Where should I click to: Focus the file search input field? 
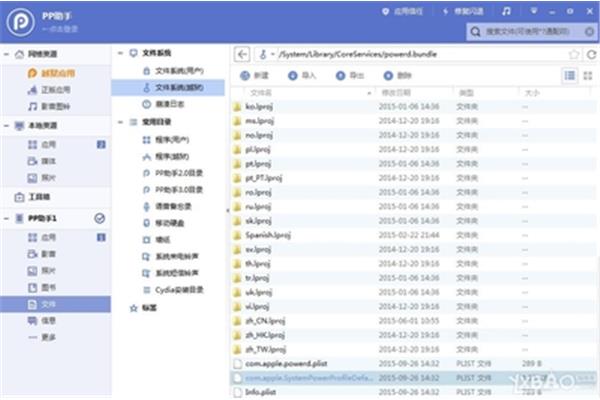pos(532,31)
